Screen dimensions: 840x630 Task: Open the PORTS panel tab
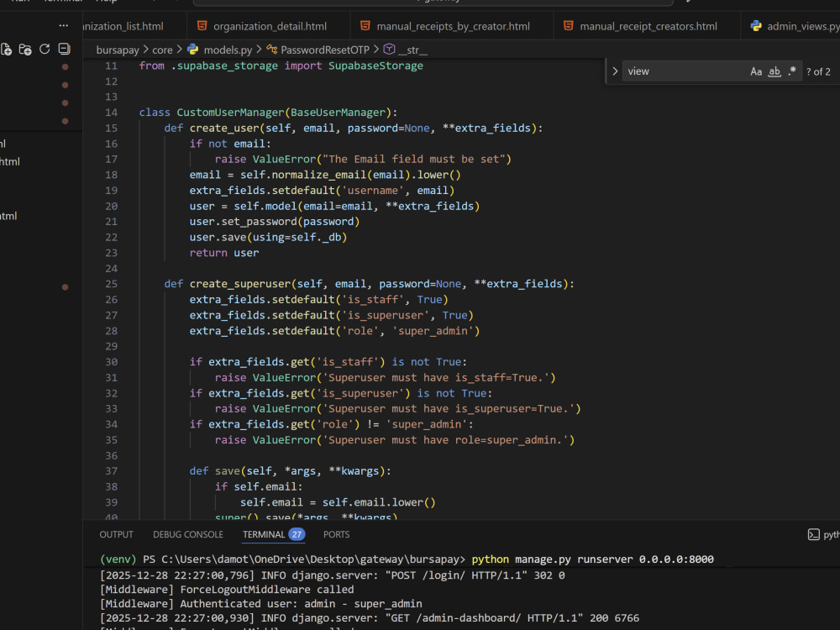point(337,534)
